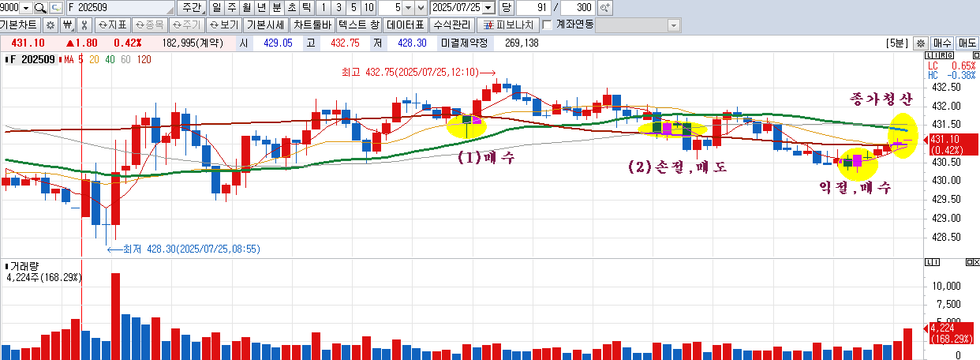Image resolution: width=980 pixels, height=360 pixels.
Task: Click the 수식관리 button
Action: (452, 24)
